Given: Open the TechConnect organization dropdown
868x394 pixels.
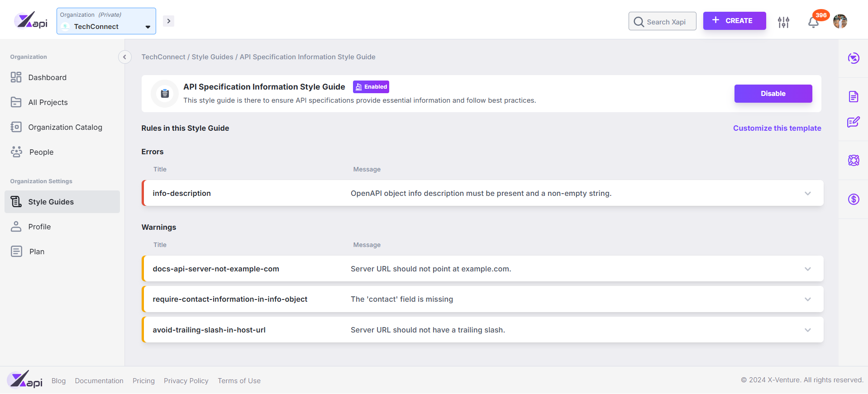Looking at the screenshot, I should (106, 21).
